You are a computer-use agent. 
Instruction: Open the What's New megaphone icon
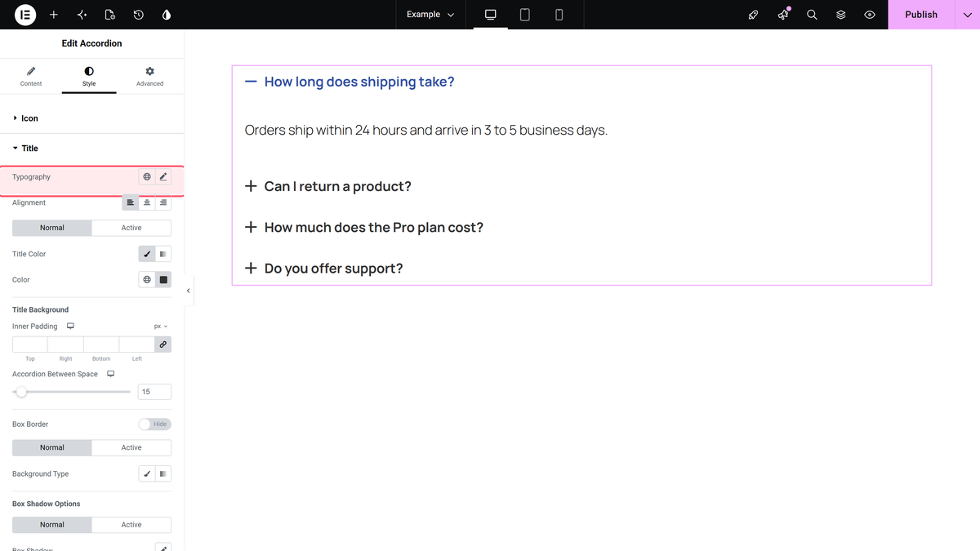pyautogui.click(x=783, y=15)
